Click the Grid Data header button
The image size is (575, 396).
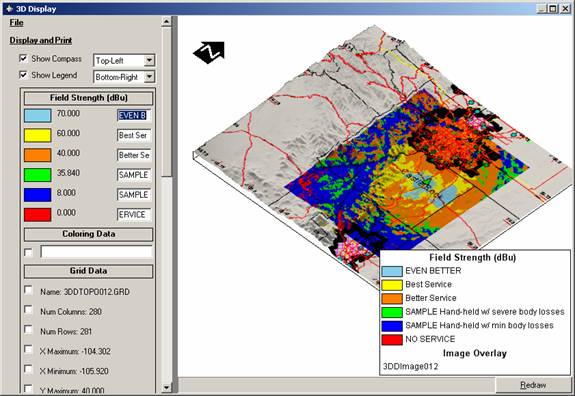[x=88, y=271]
